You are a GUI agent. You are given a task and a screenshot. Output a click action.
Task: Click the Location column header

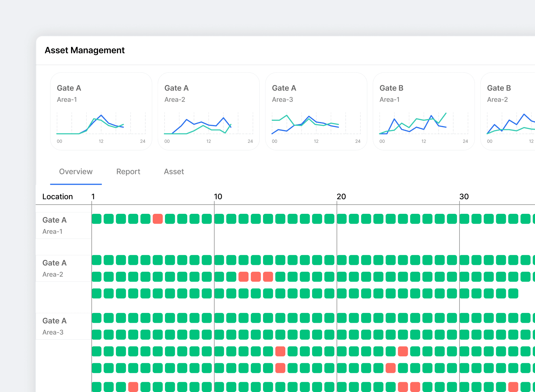[x=58, y=197]
